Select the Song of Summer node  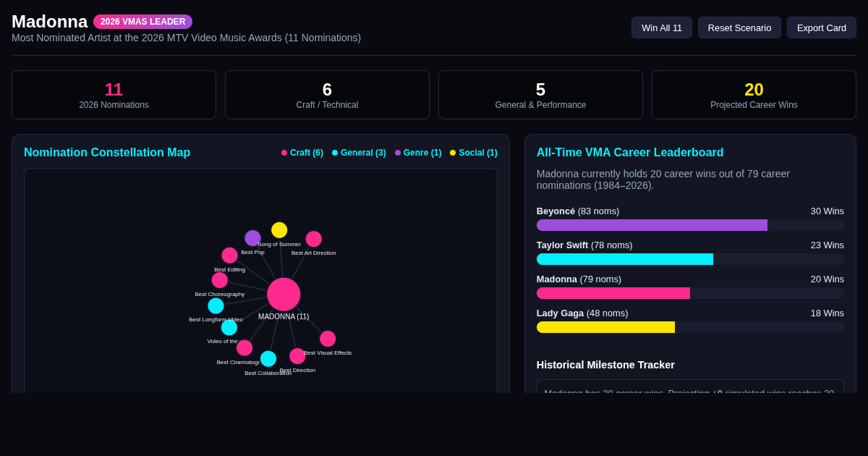[x=279, y=230]
